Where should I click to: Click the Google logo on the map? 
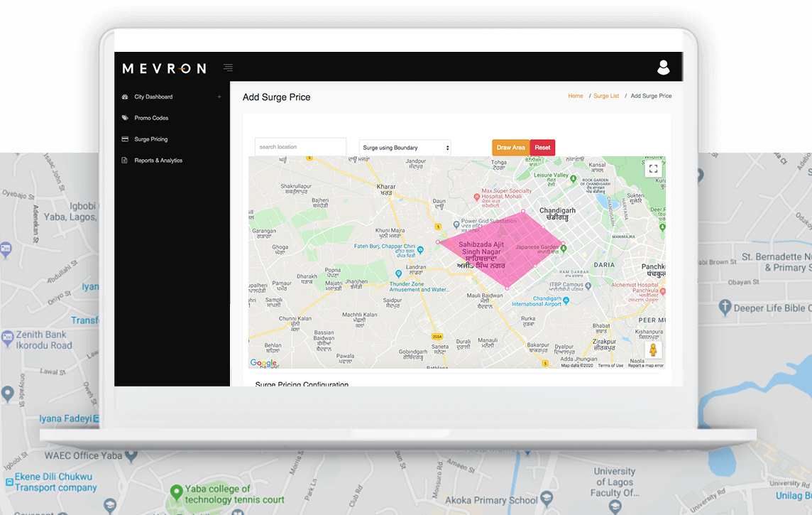[263, 363]
